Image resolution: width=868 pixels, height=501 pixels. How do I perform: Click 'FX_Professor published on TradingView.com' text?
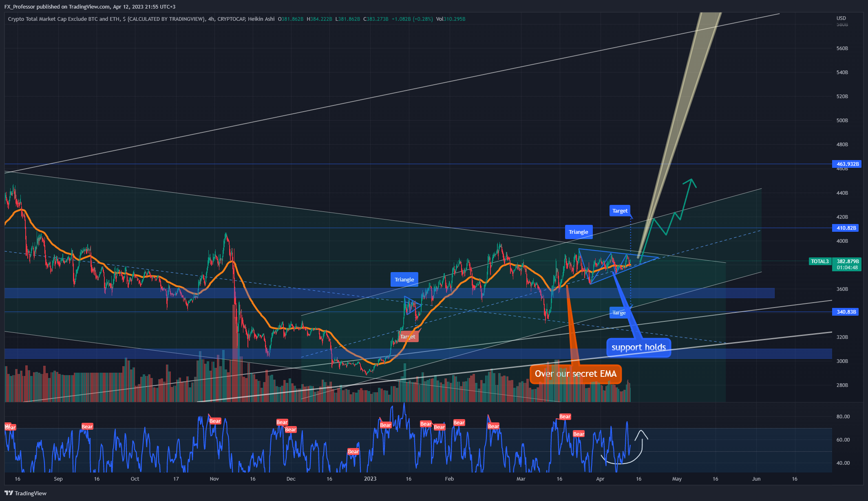tap(57, 7)
